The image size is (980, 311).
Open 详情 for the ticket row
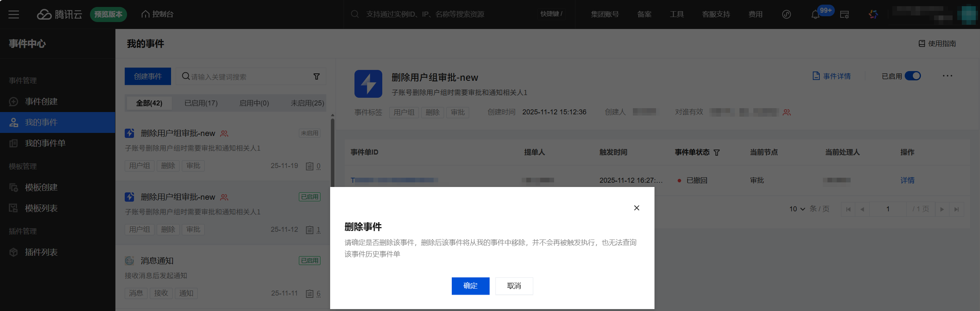pyautogui.click(x=907, y=180)
